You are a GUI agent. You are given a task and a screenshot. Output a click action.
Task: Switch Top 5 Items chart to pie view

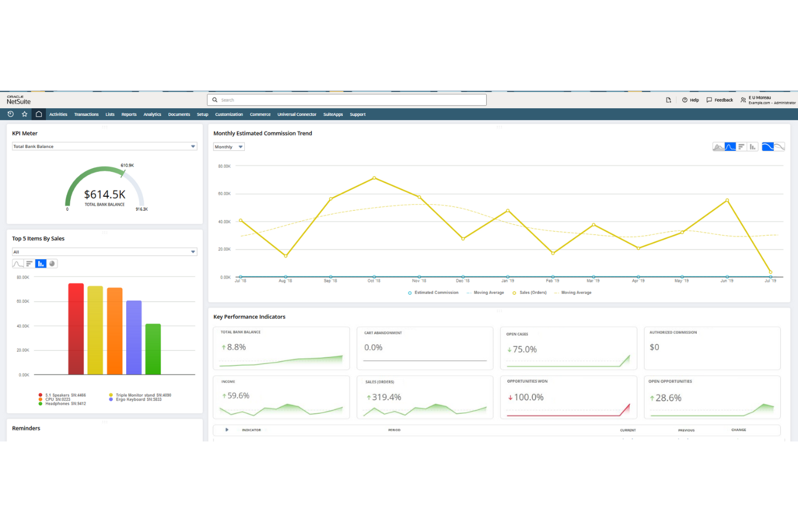coord(52,264)
